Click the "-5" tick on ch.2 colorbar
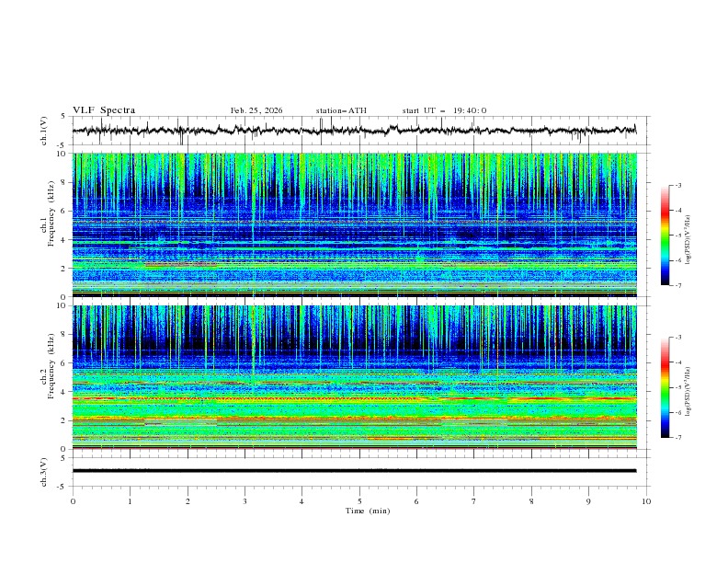Screen dimensions: 728x563 coord(678,387)
